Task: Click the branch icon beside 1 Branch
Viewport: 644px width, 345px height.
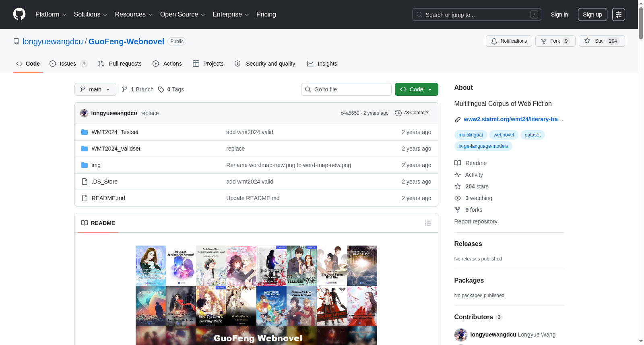Action: pyautogui.click(x=125, y=89)
